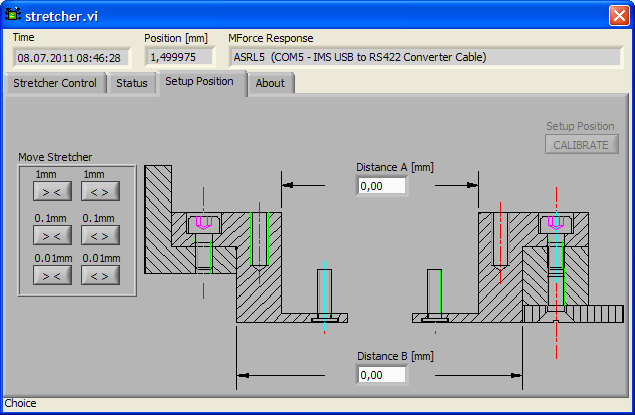This screenshot has height=415, width=635.
Task: Move stretcher inward by 0.01mm
Action: [x=52, y=276]
